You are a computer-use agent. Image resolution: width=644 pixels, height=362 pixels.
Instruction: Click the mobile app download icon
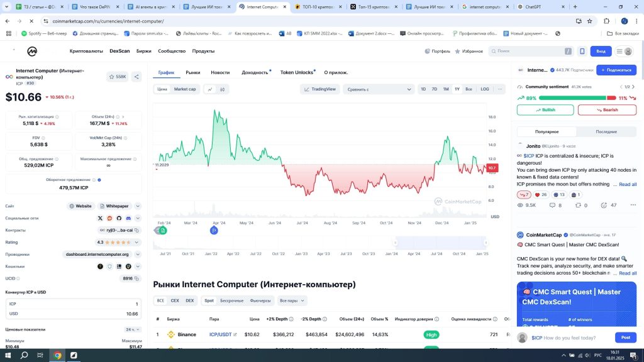coord(582,52)
